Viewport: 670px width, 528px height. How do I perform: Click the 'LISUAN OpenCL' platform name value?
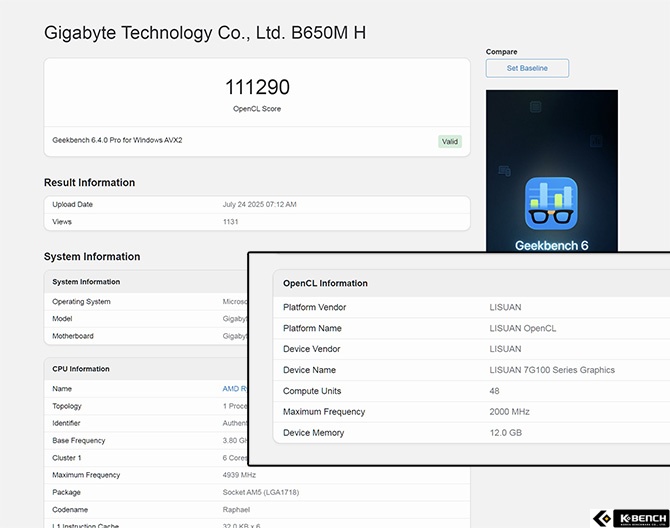[x=523, y=328]
